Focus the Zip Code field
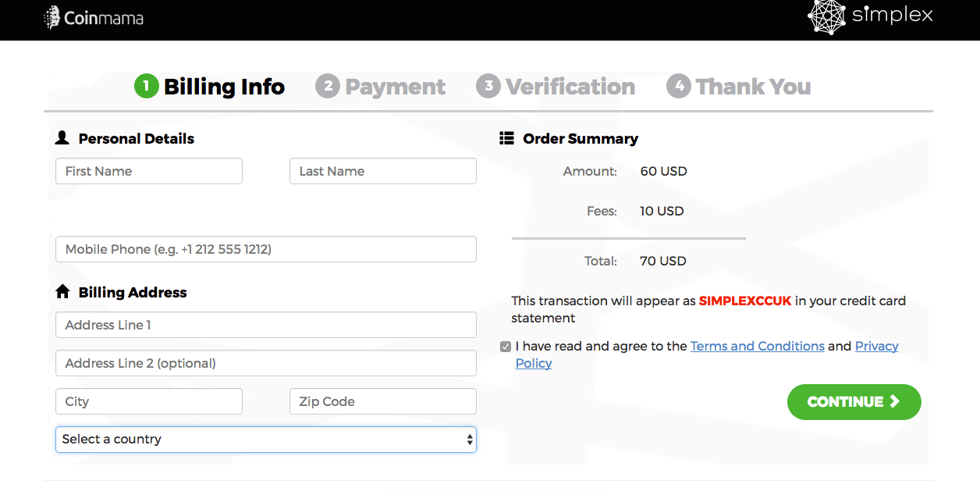 click(x=382, y=401)
